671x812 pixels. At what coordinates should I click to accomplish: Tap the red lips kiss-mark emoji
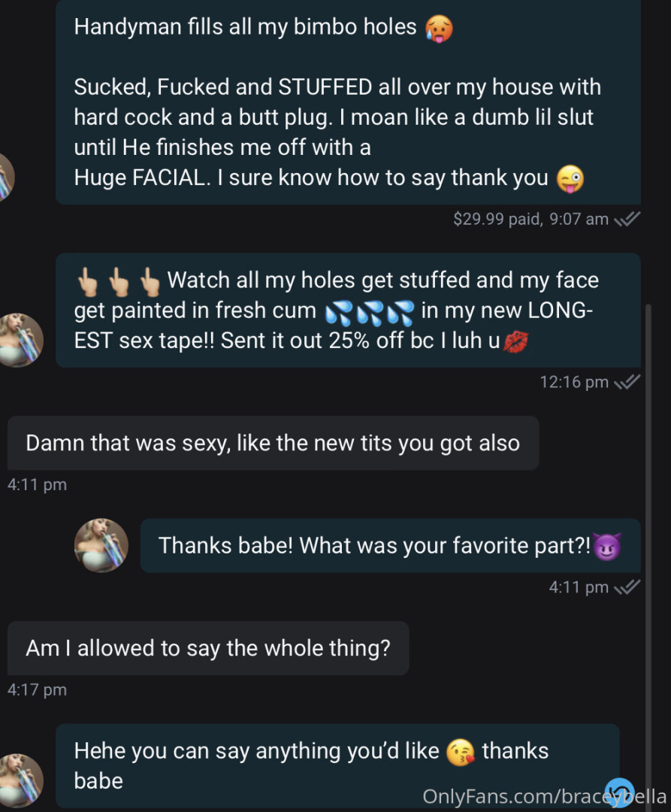515,342
